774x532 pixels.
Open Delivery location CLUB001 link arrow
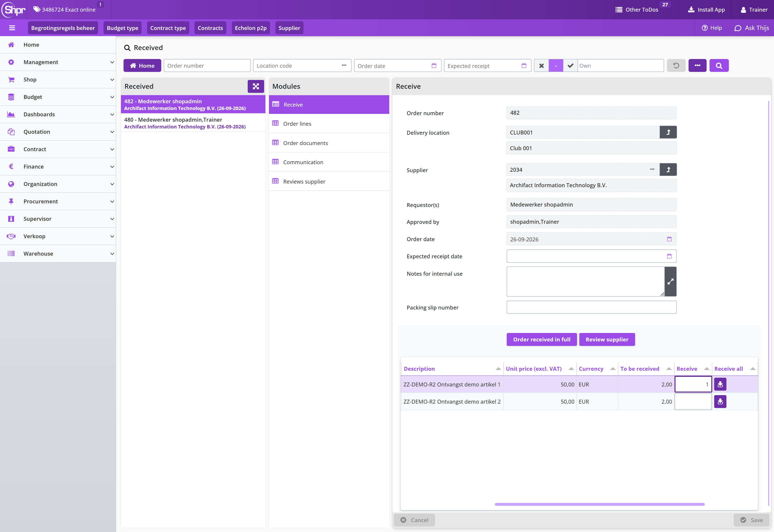tap(668, 132)
